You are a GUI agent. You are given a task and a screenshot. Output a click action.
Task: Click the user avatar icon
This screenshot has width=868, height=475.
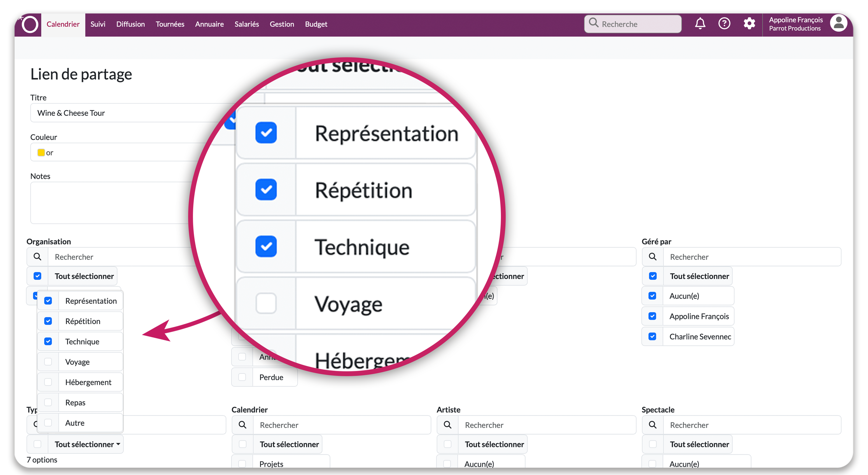pyautogui.click(x=838, y=23)
